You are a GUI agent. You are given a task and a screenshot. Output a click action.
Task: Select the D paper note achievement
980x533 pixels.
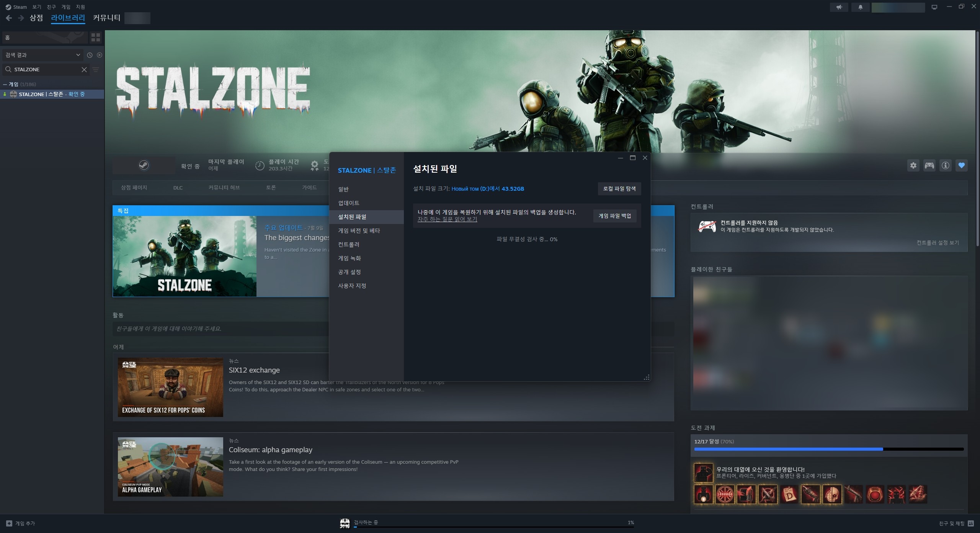coord(789,494)
